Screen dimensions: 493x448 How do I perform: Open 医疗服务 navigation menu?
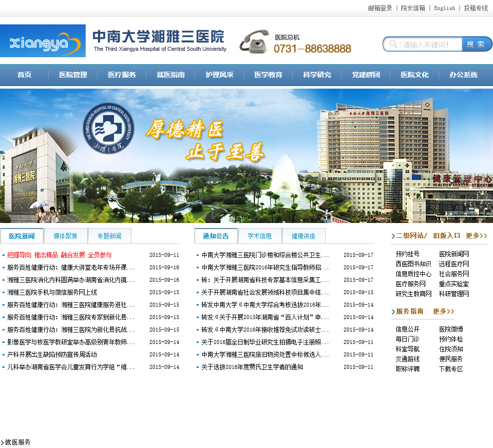(x=122, y=75)
